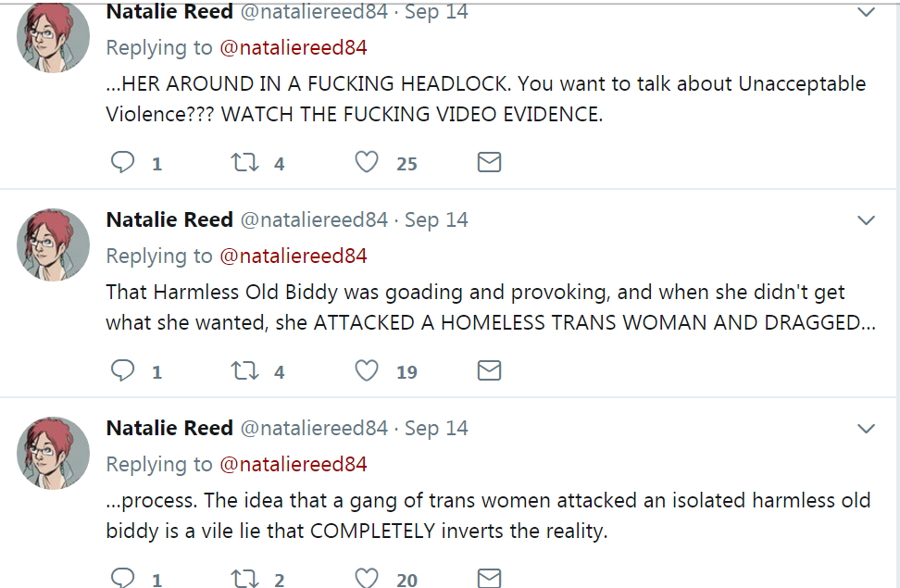Expand options on Harmless Old Biddy tweet
The width and height of the screenshot is (900, 588).
click(867, 220)
